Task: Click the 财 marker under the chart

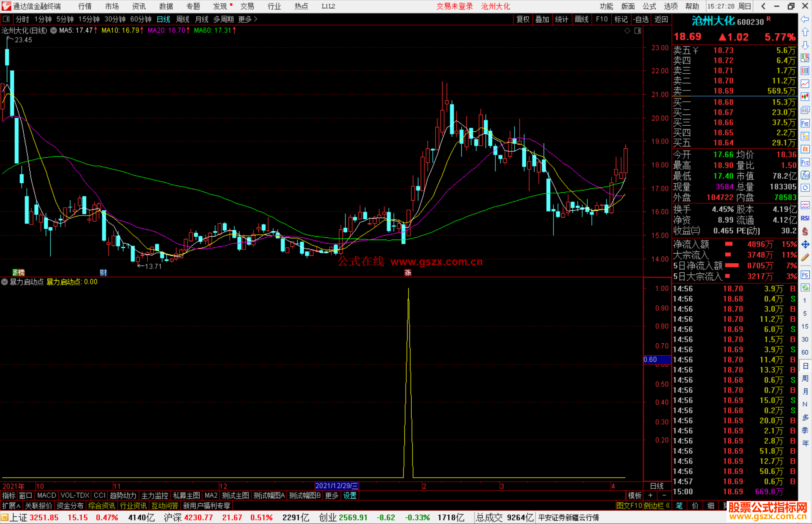Action: (x=103, y=273)
